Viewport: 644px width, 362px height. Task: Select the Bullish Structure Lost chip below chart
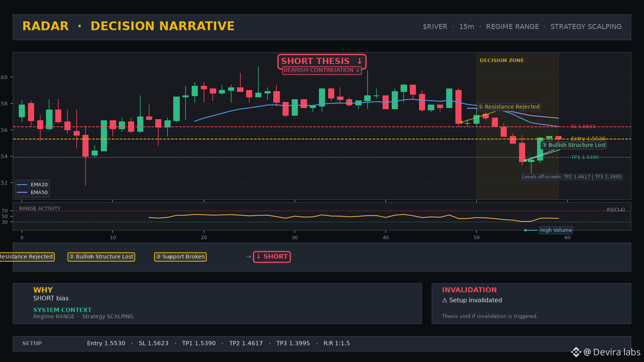tap(101, 257)
